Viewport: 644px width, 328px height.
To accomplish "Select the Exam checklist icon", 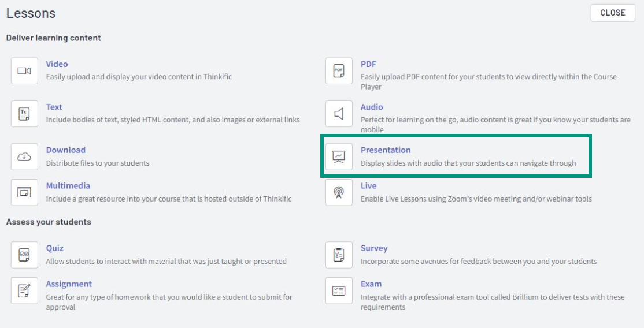I will click(x=339, y=290).
